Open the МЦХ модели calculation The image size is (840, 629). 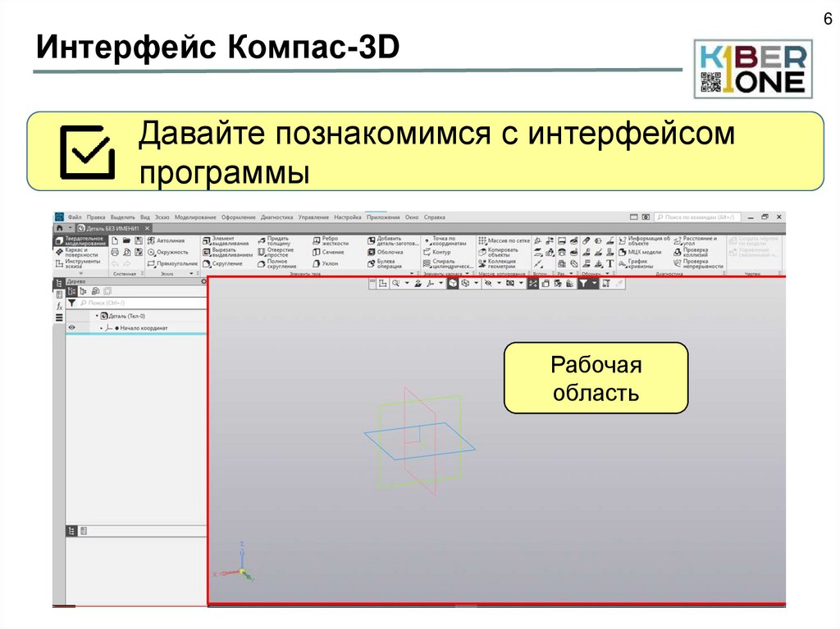pos(640,253)
